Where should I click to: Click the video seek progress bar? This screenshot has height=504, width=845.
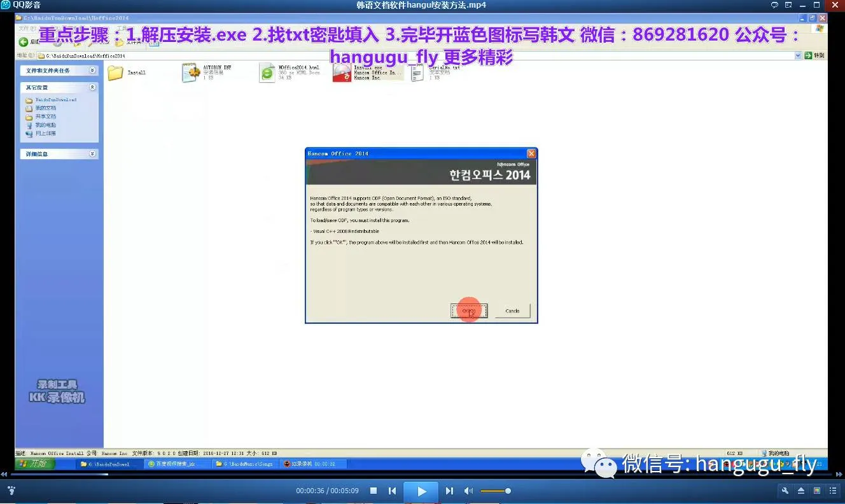pyautogui.click(x=422, y=475)
